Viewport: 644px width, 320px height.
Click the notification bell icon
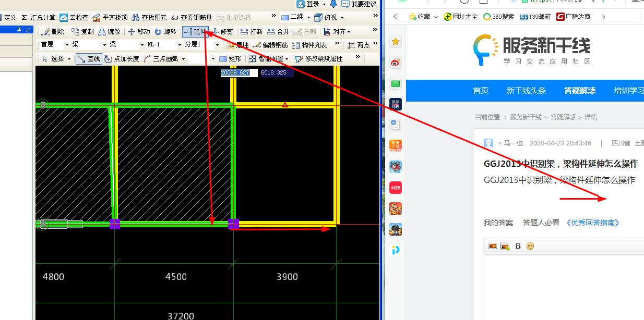(333, 4)
